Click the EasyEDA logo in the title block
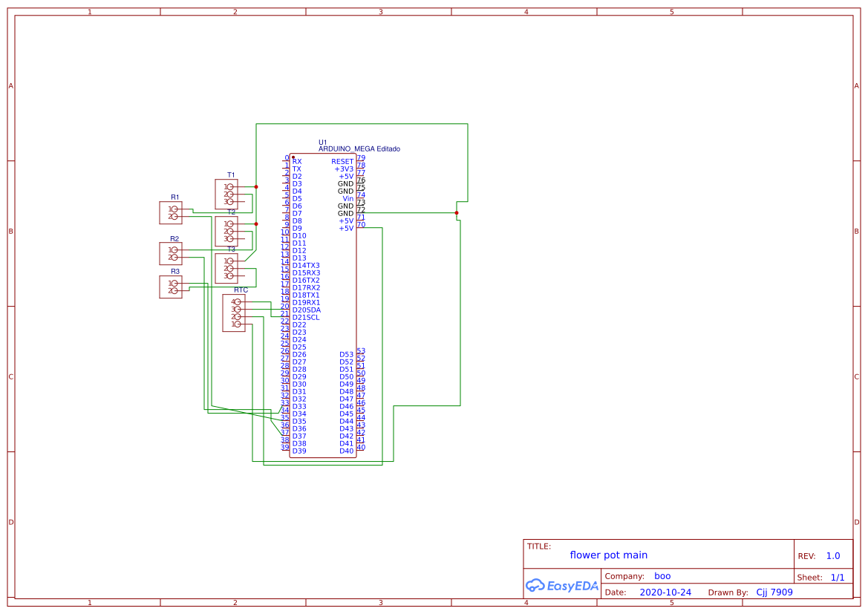The height and width of the screenshot is (614, 868). (562, 586)
